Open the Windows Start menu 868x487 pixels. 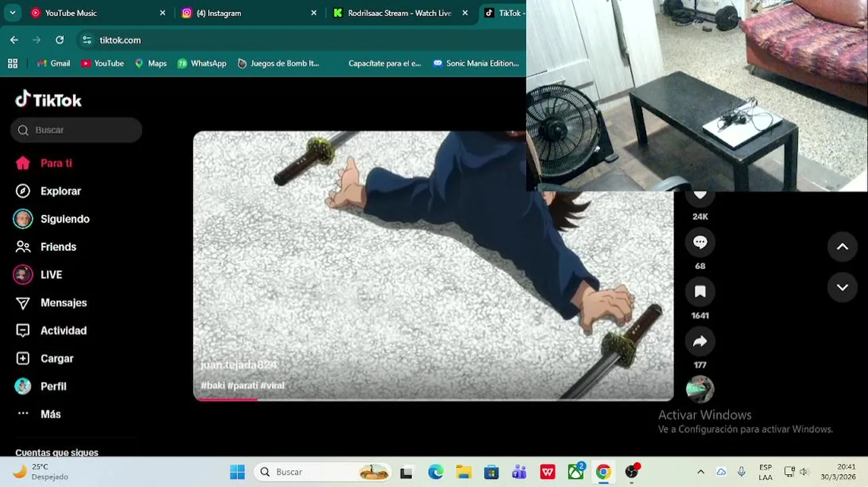(237, 472)
